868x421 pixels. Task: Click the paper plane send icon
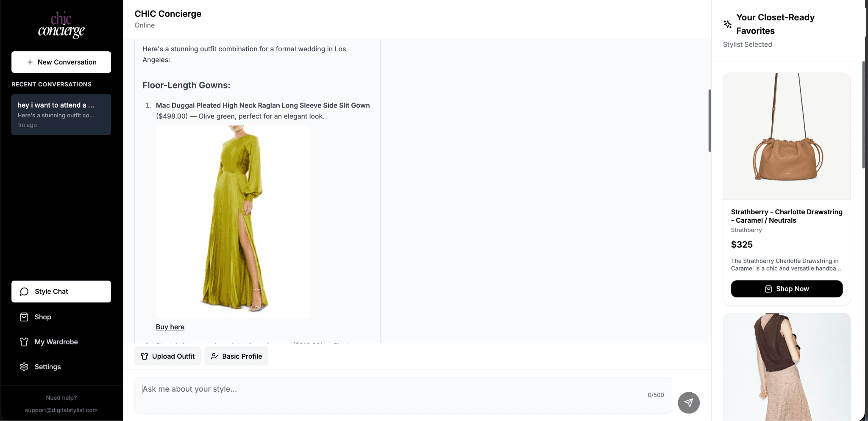tap(689, 402)
